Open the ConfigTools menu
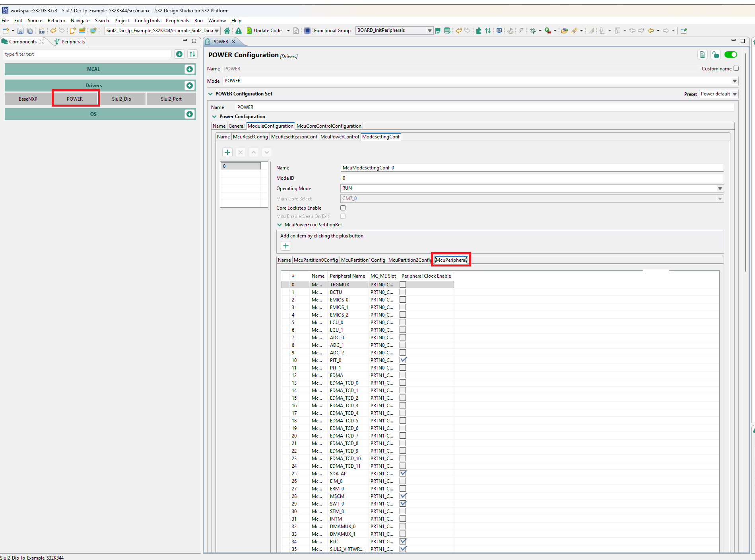 pyautogui.click(x=148, y=21)
